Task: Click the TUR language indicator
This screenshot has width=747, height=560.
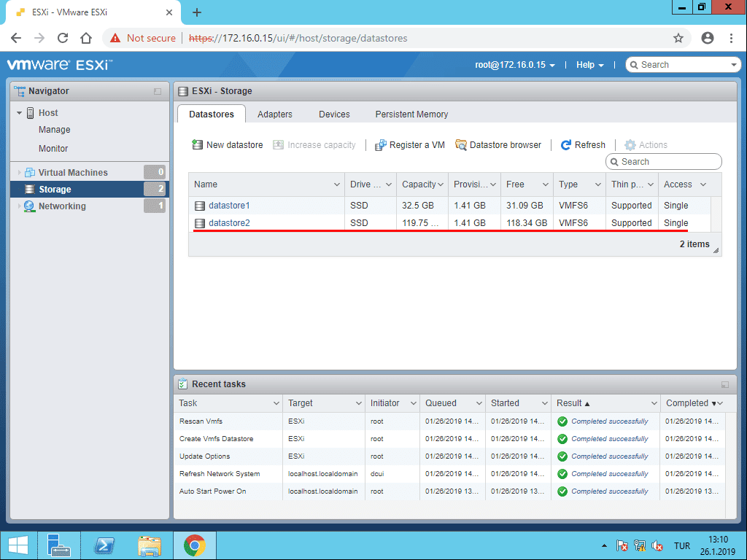Action: pos(682,545)
